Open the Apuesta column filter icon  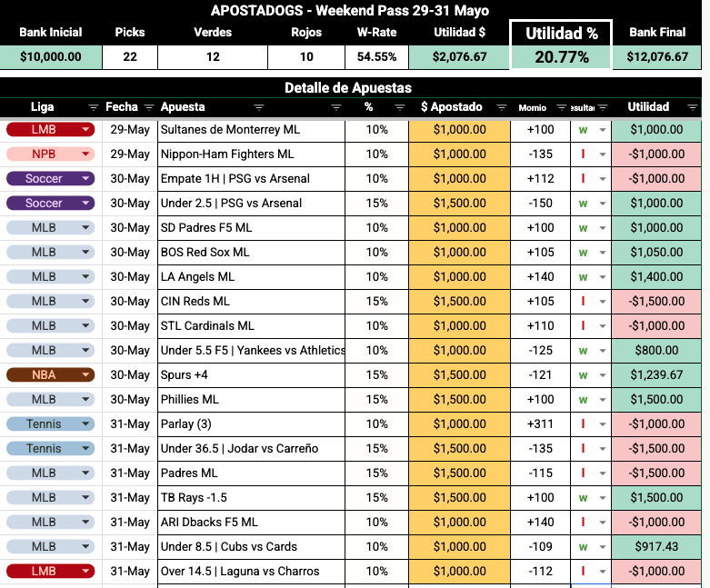pyautogui.click(x=259, y=107)
